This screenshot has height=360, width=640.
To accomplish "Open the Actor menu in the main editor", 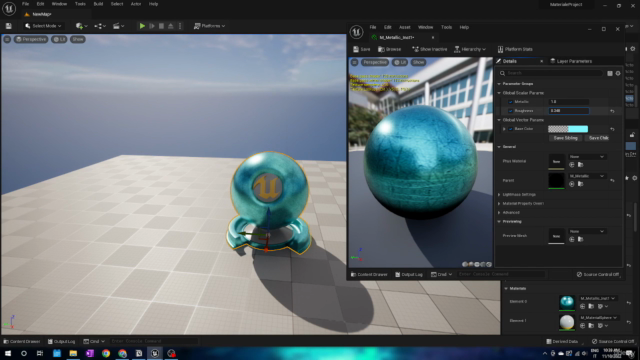I will 136,4.
